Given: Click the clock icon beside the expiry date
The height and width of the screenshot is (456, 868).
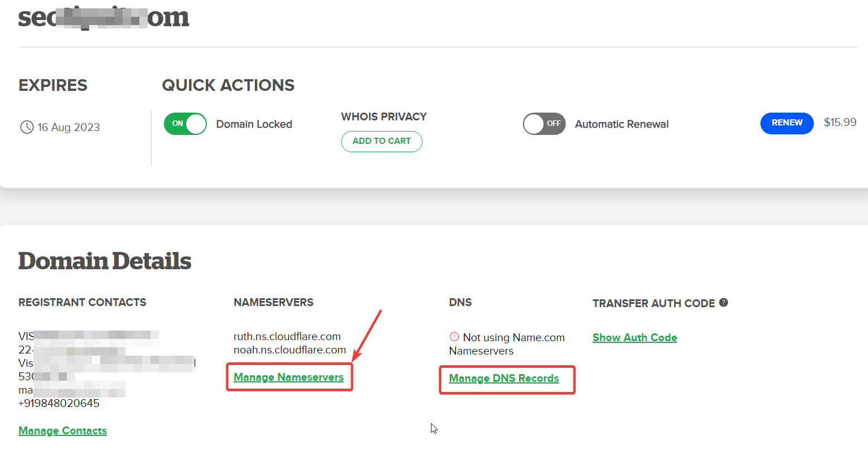Looking at the screenshot, I should point(26,127).
